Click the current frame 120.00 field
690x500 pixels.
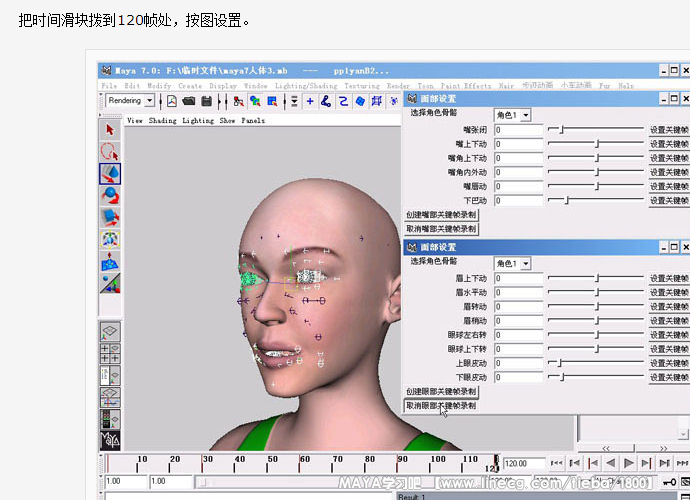coord(524,463)
